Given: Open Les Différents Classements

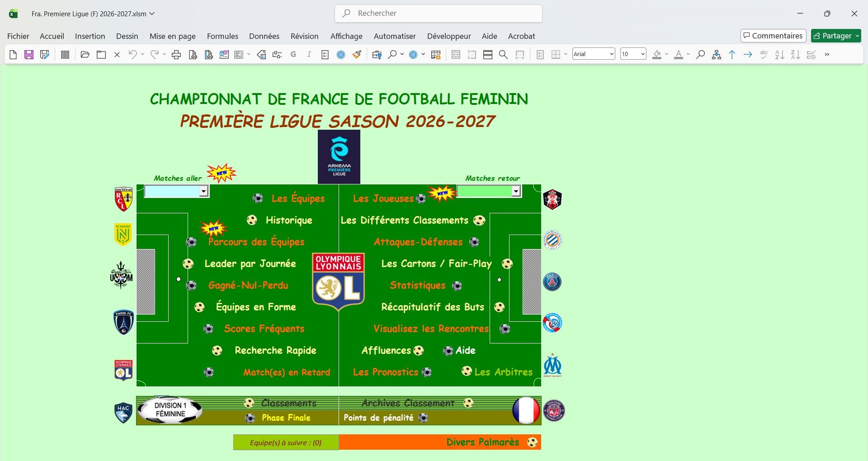Looking at the screenshot, I should point(405,220).
